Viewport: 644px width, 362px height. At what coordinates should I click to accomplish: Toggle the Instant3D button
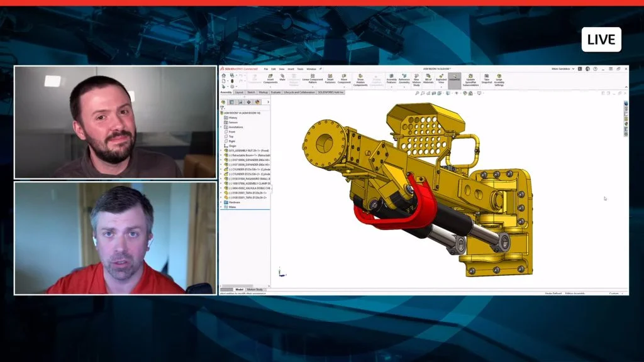point(455,78)
